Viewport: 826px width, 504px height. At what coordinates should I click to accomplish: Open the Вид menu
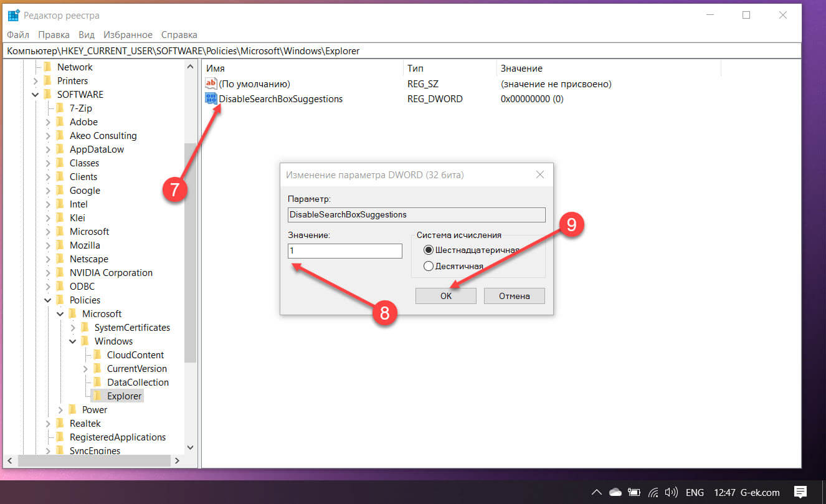click(87, 35)
